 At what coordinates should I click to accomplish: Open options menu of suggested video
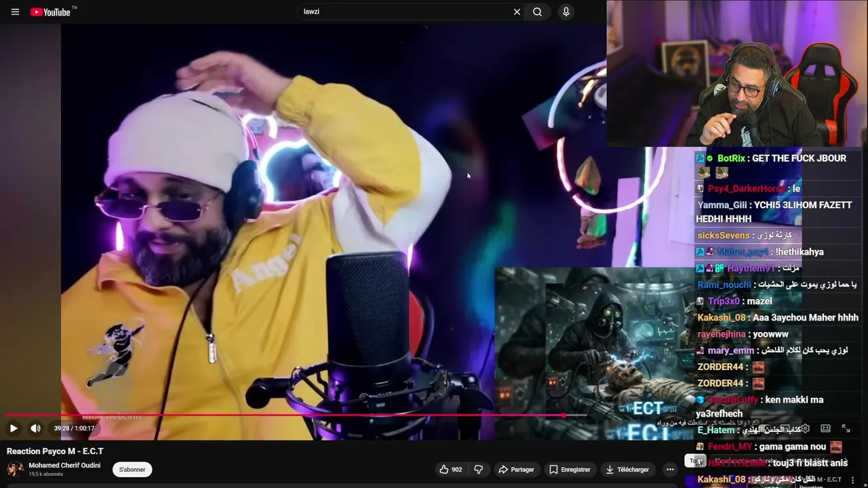[x=853, y=480]
